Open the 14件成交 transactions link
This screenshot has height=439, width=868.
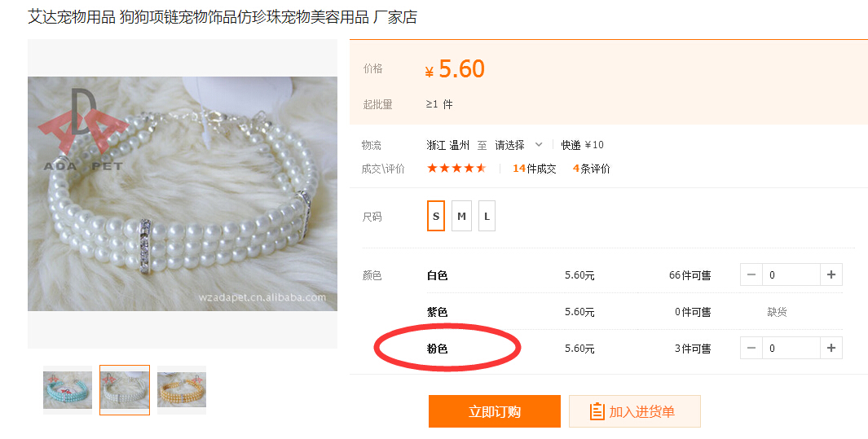[x=534, y=169]
